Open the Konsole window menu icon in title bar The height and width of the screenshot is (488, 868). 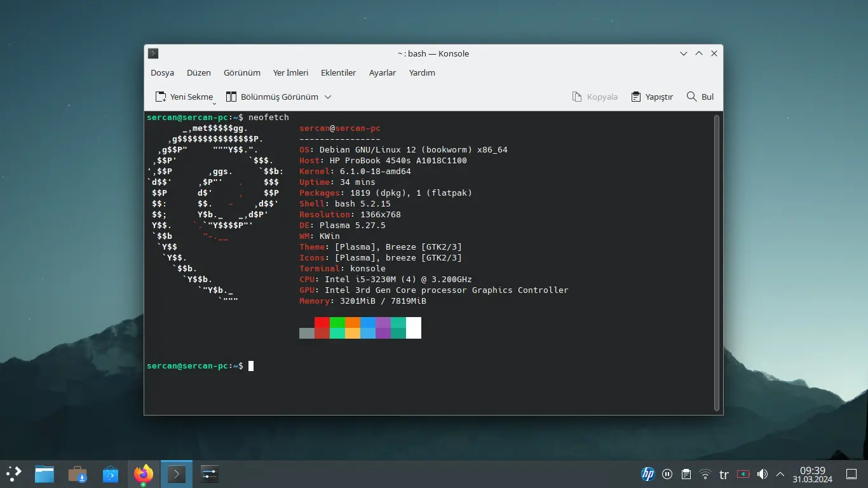(x=153, y=53)
